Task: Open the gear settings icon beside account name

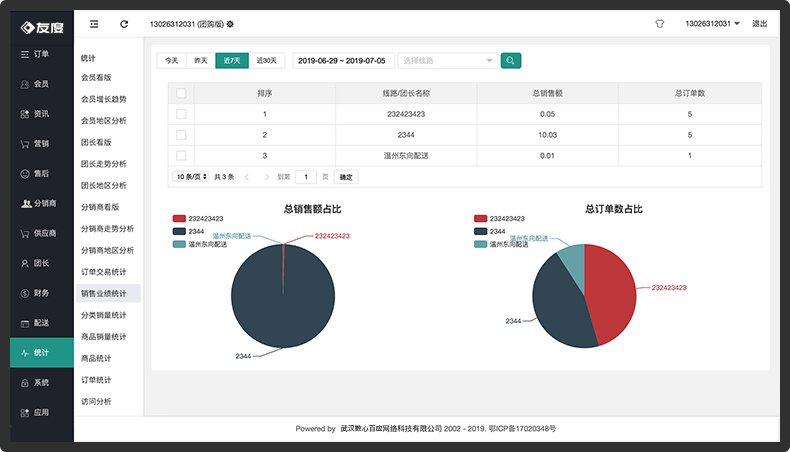Action: [230, 24]
